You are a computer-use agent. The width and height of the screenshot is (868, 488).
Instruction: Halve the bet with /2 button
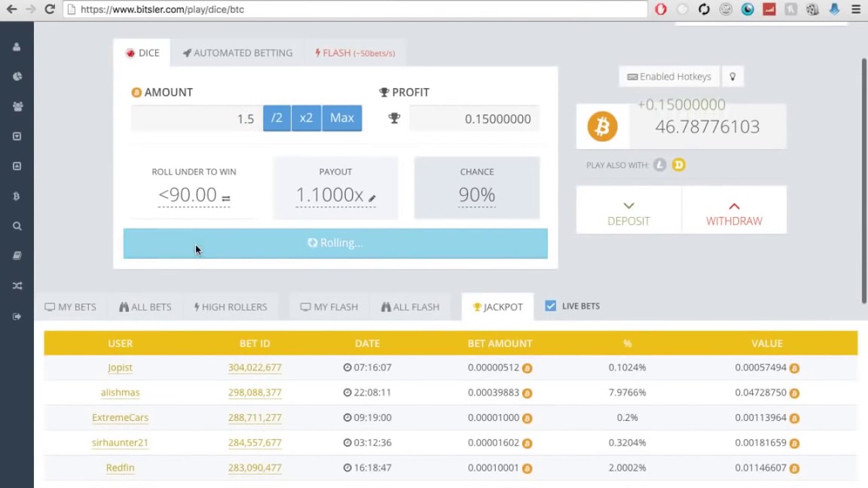point(277,118)
